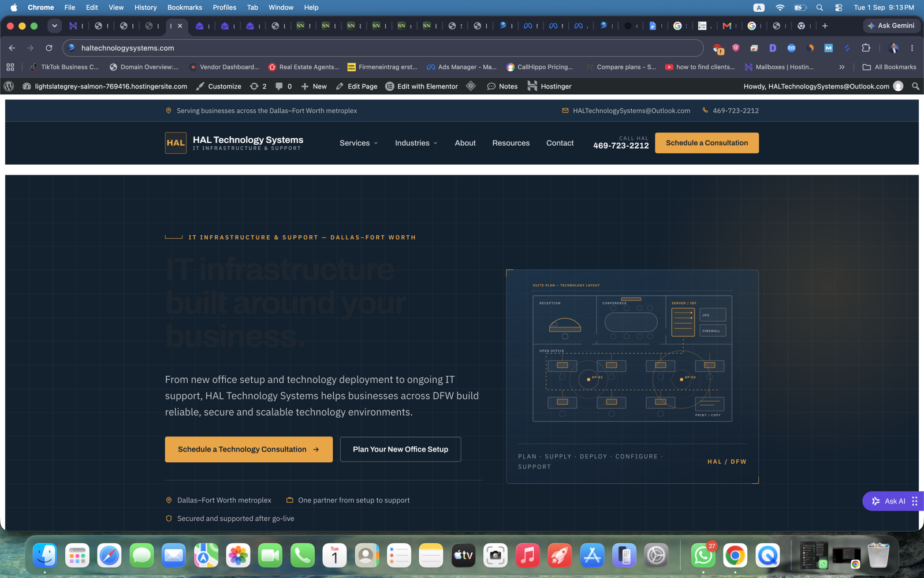Open macOS Control Center icon

click(838, 8)
